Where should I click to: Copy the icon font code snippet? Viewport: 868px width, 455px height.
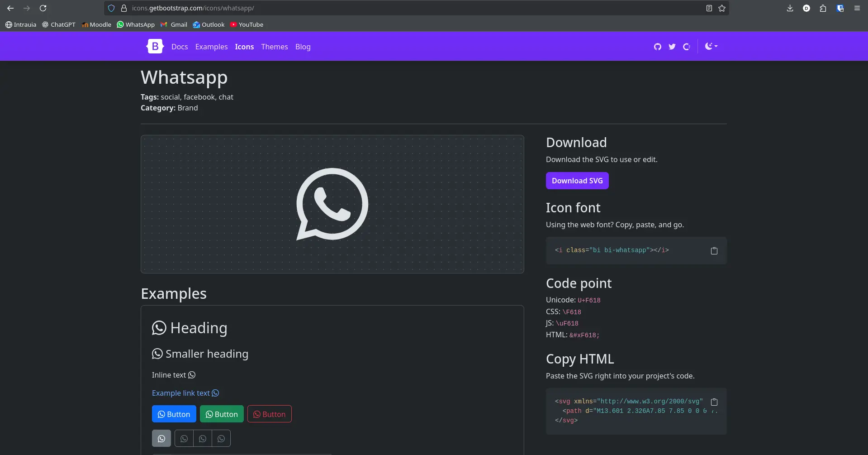point(714,250)
